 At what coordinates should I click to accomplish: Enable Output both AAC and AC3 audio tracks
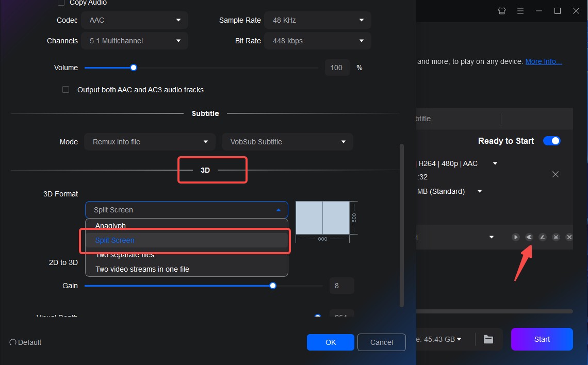[x=66, y=90]
